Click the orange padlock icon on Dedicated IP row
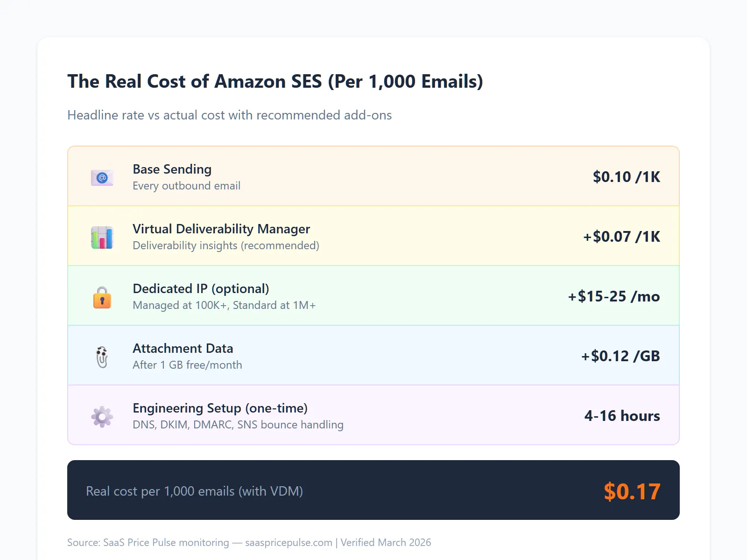This screenshot has width=747, height=560. coord(102,297)
